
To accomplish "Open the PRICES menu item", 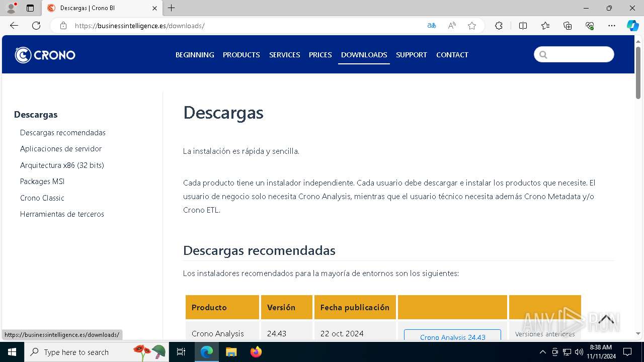I will pyautogui.click(x=320, y=55).
